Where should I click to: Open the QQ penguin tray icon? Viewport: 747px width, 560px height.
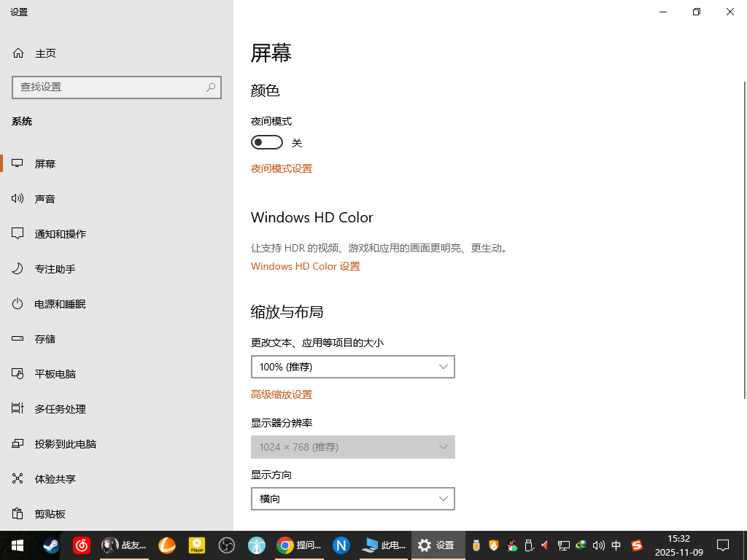pos(511,545)
